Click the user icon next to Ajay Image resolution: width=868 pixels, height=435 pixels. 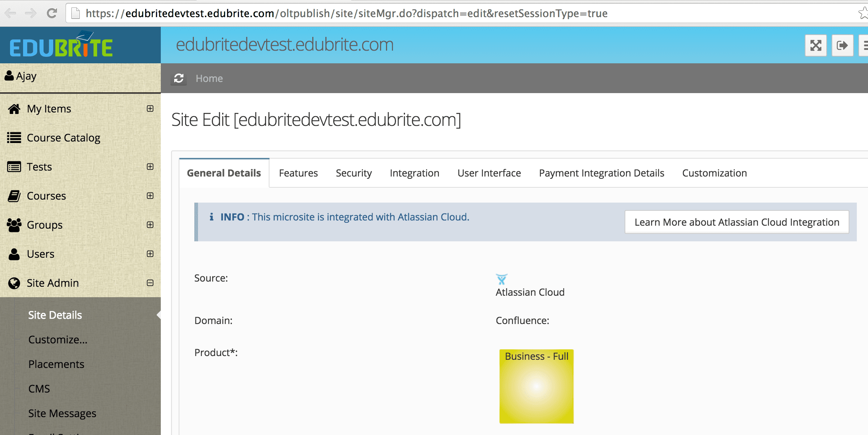click(9, 76)
